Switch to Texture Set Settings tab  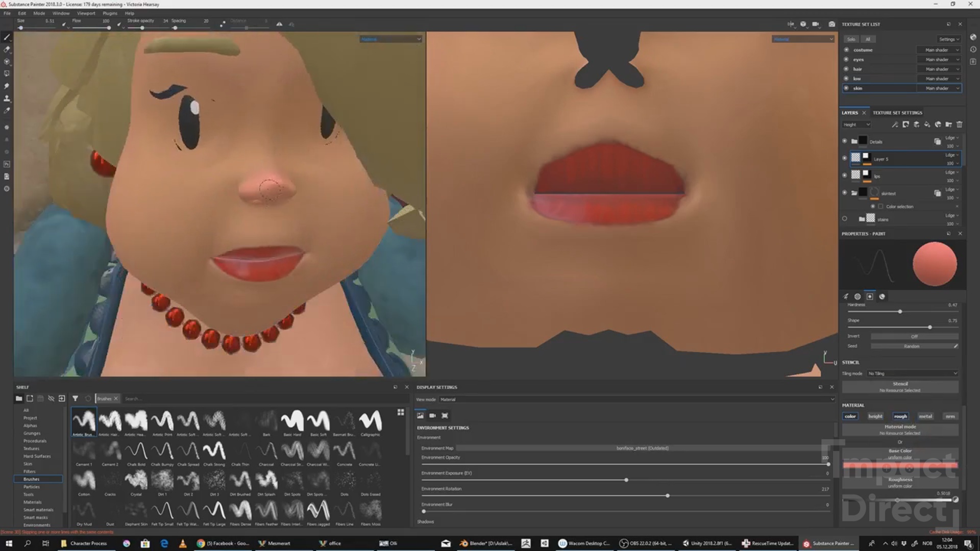point(897,113)
